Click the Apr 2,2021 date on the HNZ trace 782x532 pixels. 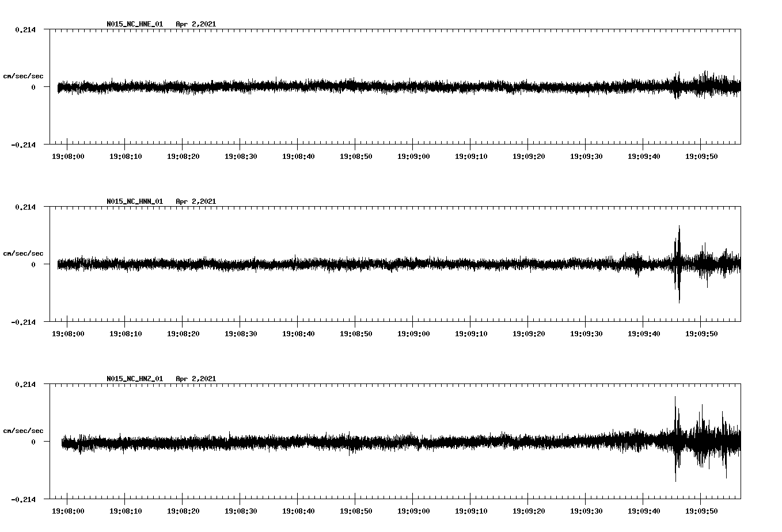point(196,378)
